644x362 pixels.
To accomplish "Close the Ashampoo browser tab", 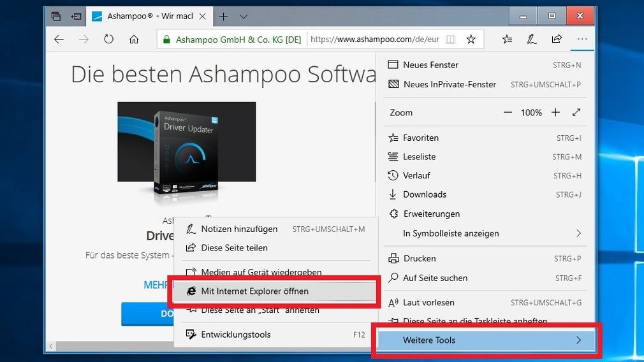I will click(203, 17).
